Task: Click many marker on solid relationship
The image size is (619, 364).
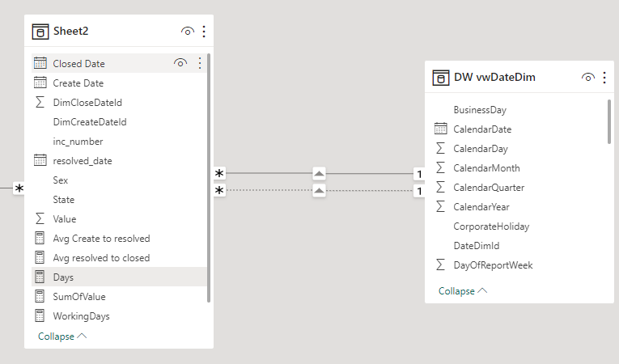Action: click(x=219, y=173)
